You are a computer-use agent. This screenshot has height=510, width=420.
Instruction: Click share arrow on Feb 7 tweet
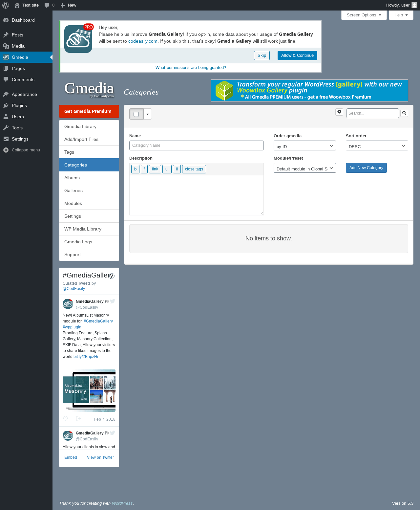pos(78,419)
